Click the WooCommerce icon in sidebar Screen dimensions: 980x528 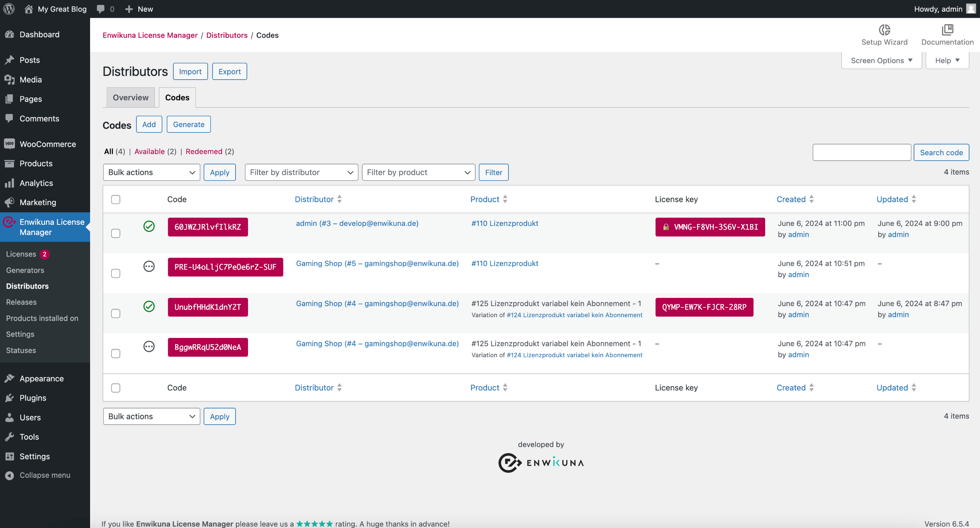(x=9, y=144)
